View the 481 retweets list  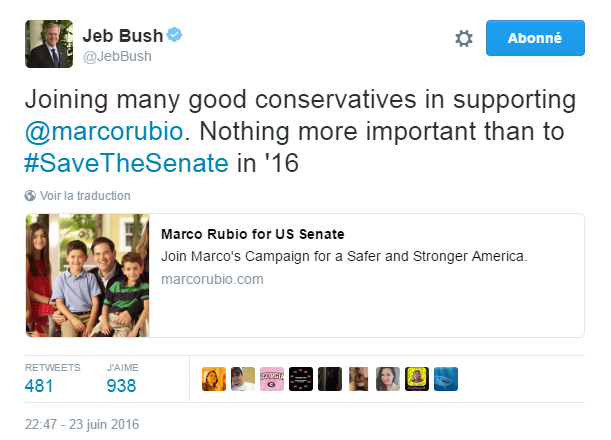[40, 385]
